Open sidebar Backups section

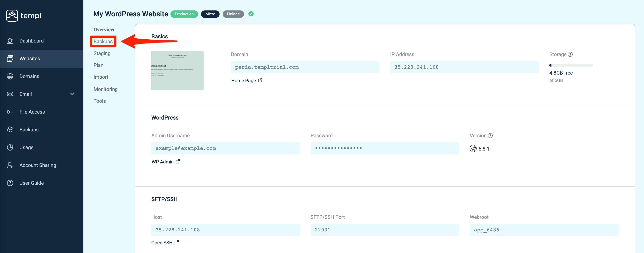coord(41,129)
